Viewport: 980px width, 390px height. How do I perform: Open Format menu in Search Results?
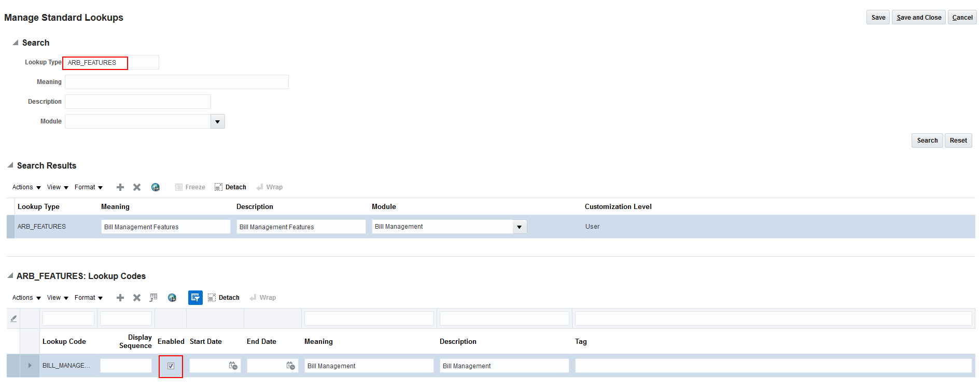pyautogui.click(x=89, y=187)
